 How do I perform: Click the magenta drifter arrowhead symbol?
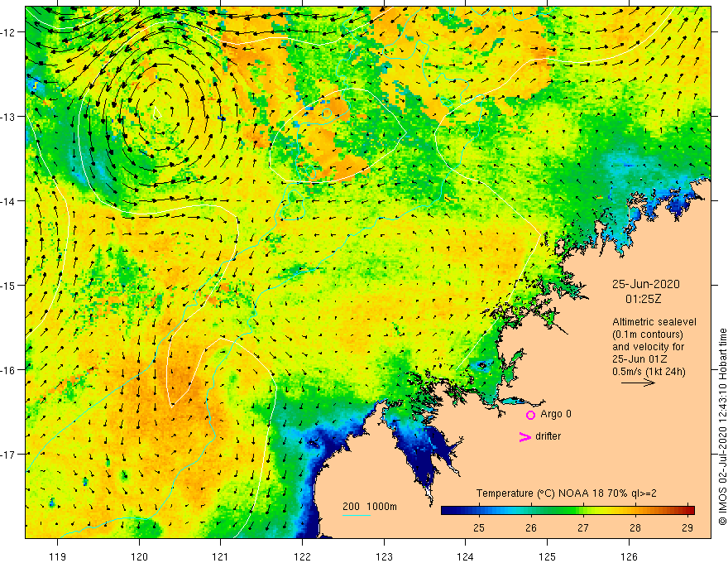coord(524,436)
